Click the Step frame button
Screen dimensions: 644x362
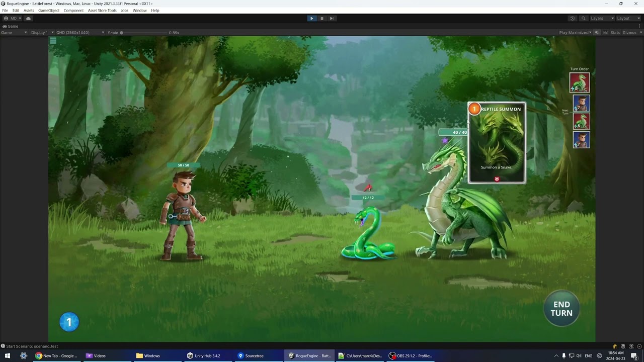pyautogui.click(x=332, y=19)
